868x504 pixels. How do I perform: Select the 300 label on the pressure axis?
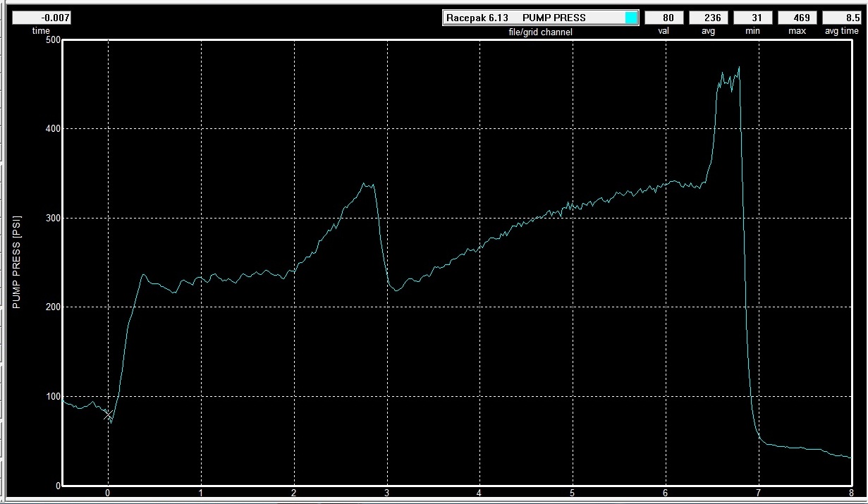coord(52,218)
